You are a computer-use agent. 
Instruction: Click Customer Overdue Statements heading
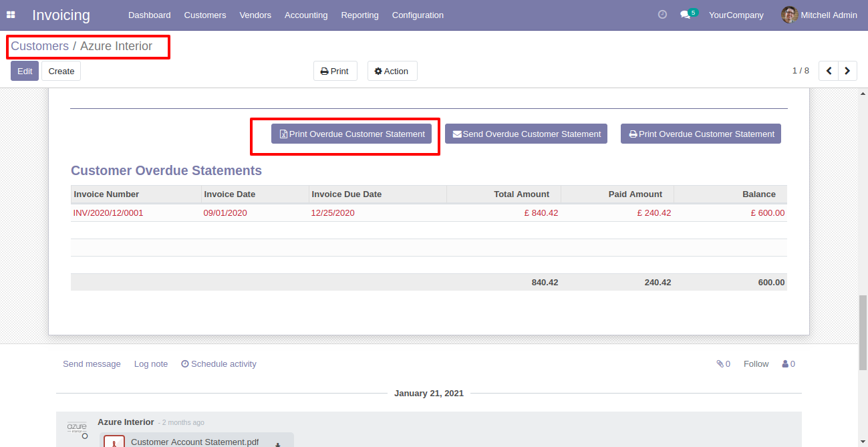pyautogui.click(x=166, y=171)
